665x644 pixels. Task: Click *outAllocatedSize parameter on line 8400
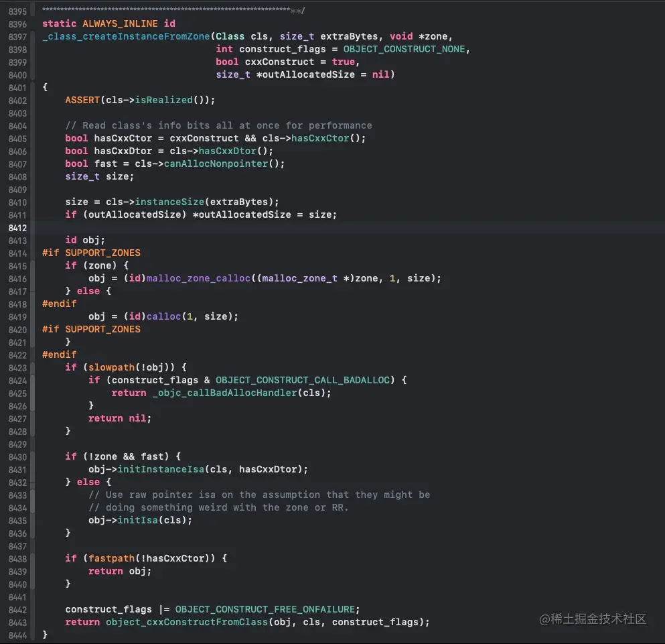305,74
